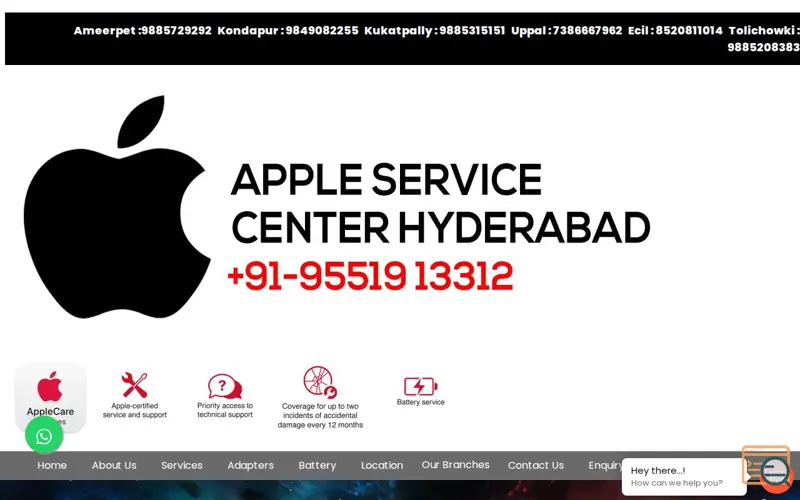This screenshot has height=500, width=800.
Task: Click the Battery service icon
Action: (420, 386)
